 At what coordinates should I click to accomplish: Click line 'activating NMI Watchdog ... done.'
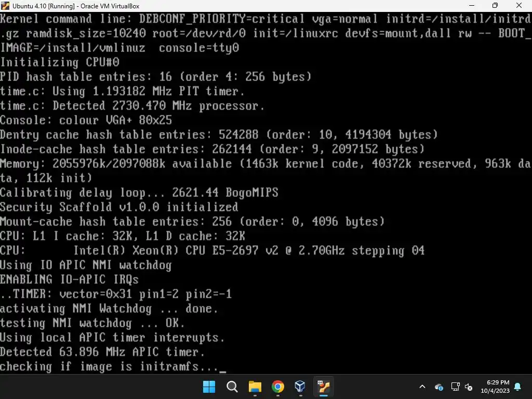(x=109, y=309)
